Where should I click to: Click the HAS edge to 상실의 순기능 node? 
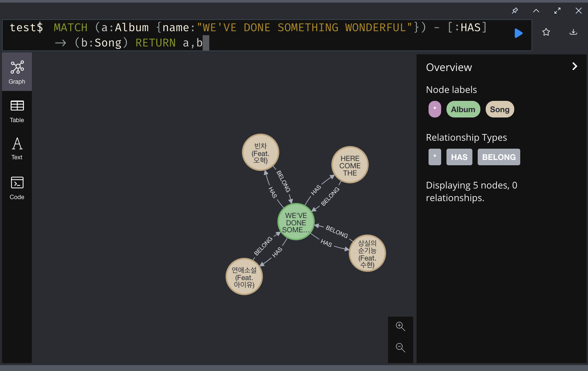(326, 243)
